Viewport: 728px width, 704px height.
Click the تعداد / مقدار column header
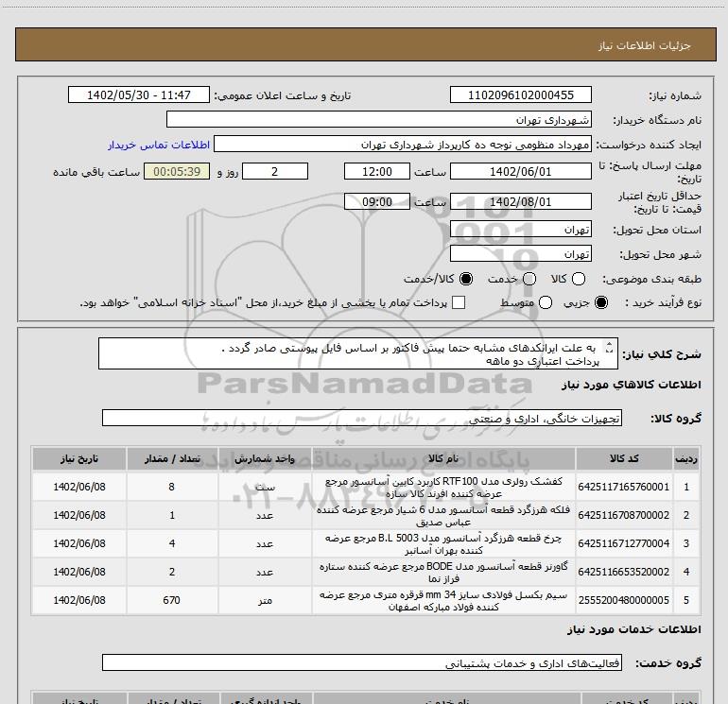coord(172,459)
